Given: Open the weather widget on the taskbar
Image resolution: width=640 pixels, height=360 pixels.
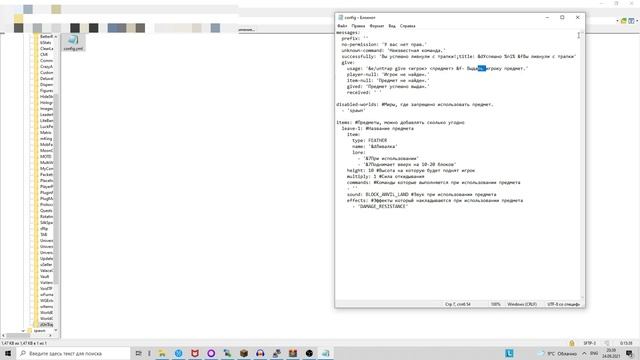Looking at the screenshot, I should (x=557, y=353).
